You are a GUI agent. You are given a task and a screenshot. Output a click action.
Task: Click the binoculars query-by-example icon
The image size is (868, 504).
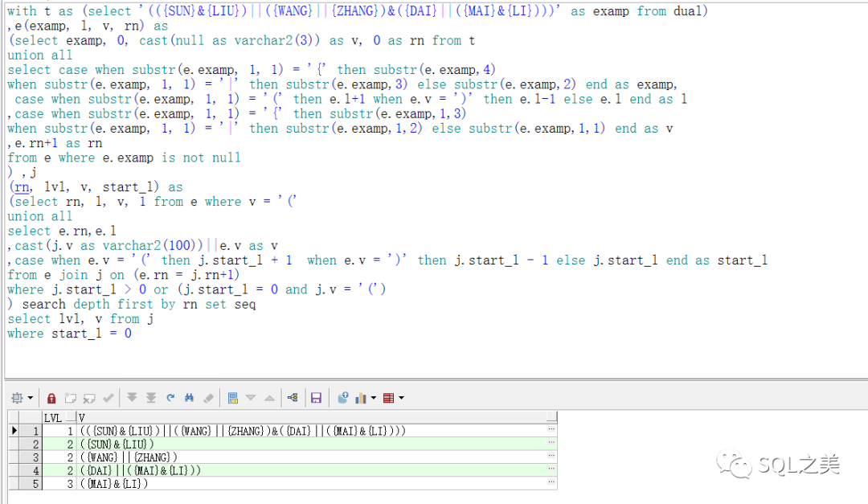click(x=190, y=398)
